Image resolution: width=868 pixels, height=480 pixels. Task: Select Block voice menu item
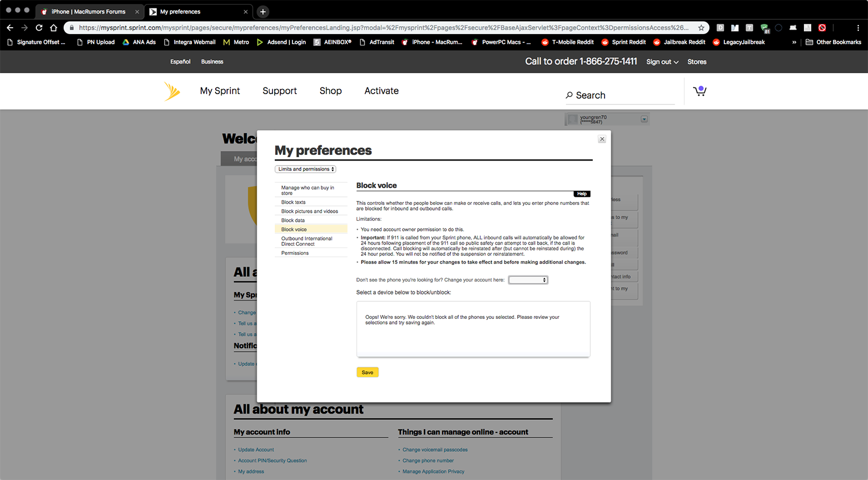pos(311,229)
